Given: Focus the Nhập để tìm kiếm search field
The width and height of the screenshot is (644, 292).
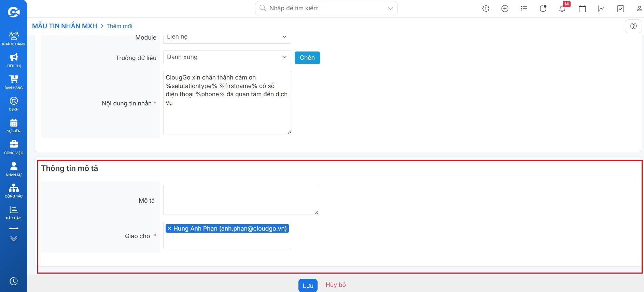Looking at the screenshot, I should pos(326,8).
